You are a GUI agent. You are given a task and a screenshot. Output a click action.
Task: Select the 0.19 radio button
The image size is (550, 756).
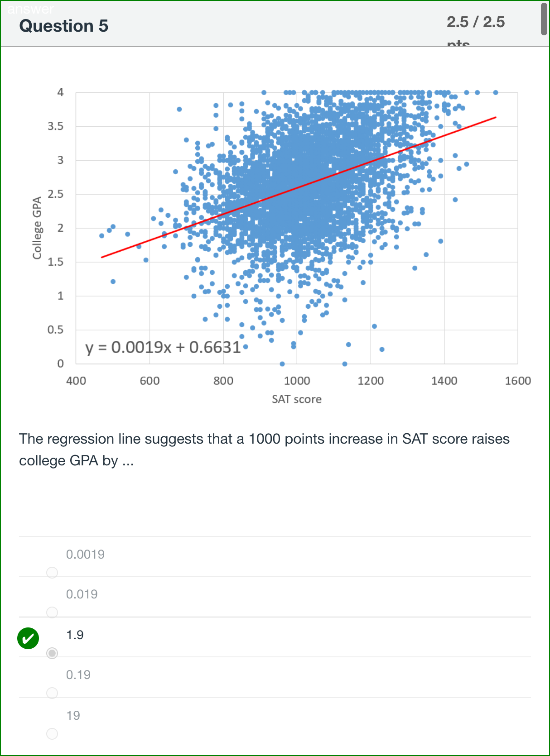coord(52,693)
